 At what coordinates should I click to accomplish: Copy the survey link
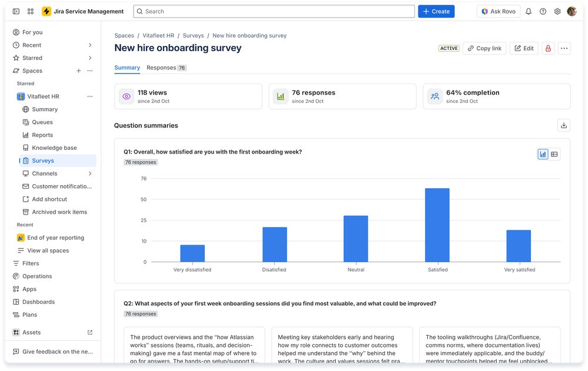[x=484, y=48]
